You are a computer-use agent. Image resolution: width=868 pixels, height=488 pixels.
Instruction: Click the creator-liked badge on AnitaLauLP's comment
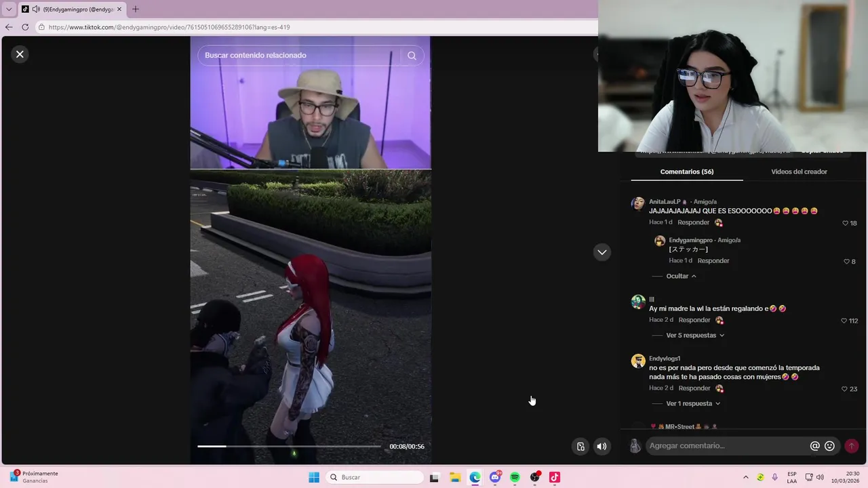[719, 223]
